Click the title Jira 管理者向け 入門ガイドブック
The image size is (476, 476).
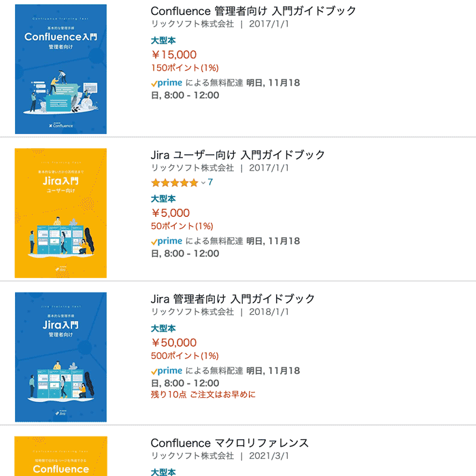(233, 299)
